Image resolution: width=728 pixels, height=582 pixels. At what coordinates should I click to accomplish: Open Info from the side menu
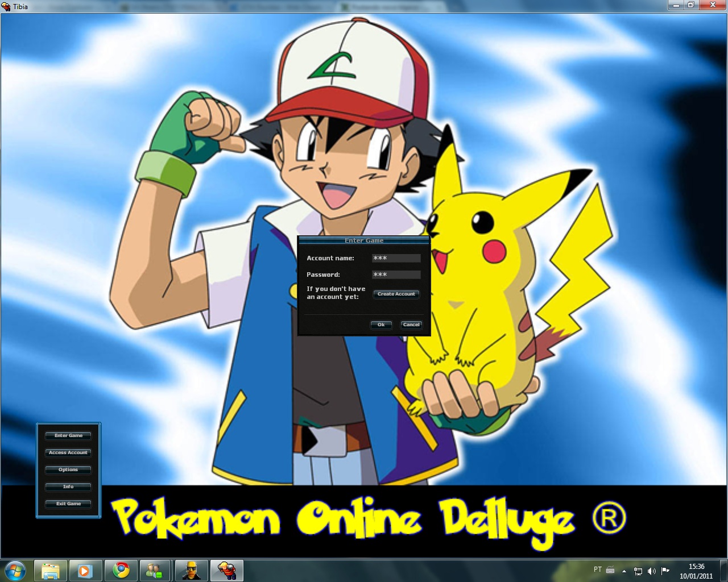pyautogui.click(x=68, y=487)
